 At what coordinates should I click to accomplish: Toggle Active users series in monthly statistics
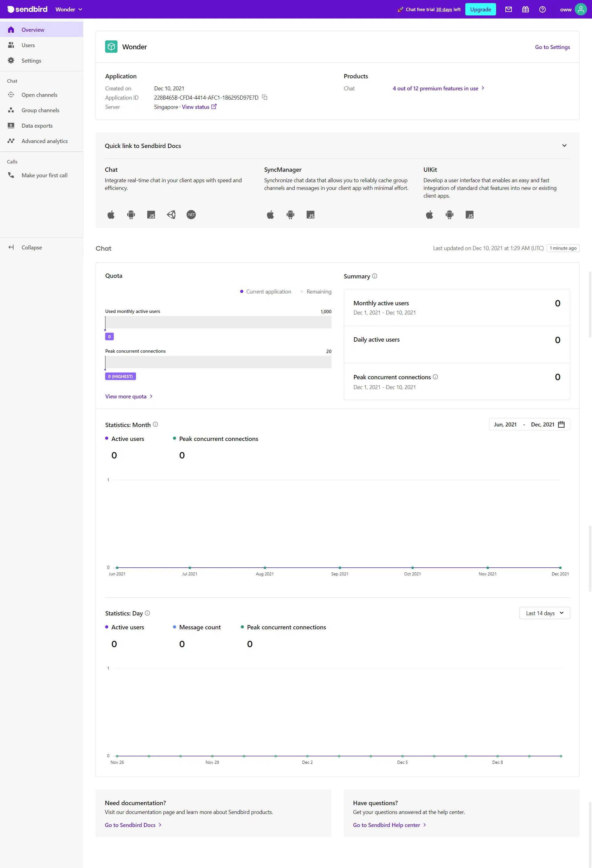(125, 438)
